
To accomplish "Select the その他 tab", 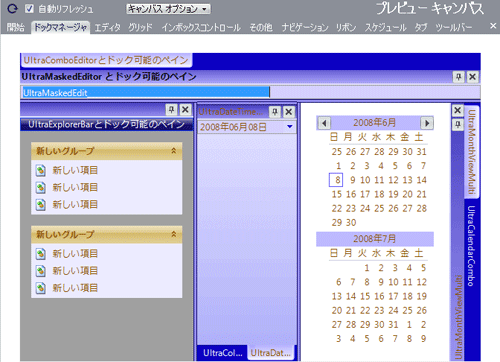I will [x=261, y=27].
